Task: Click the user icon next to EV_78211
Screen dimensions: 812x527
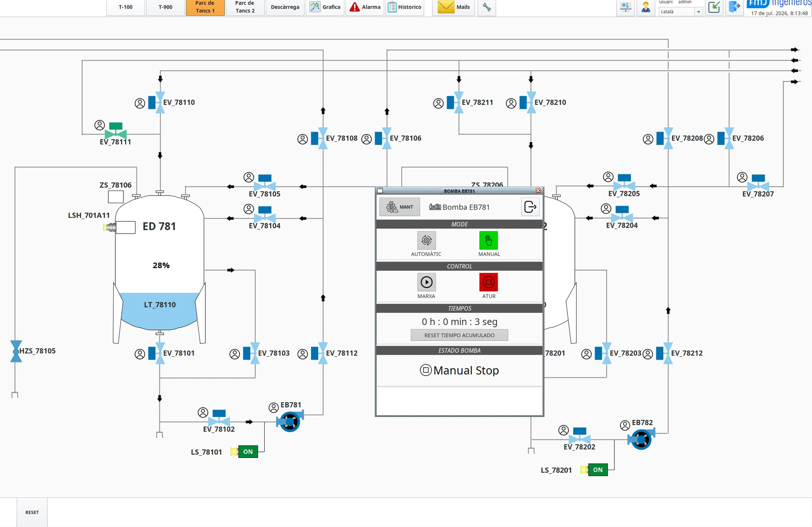Action: coord(438,103)
